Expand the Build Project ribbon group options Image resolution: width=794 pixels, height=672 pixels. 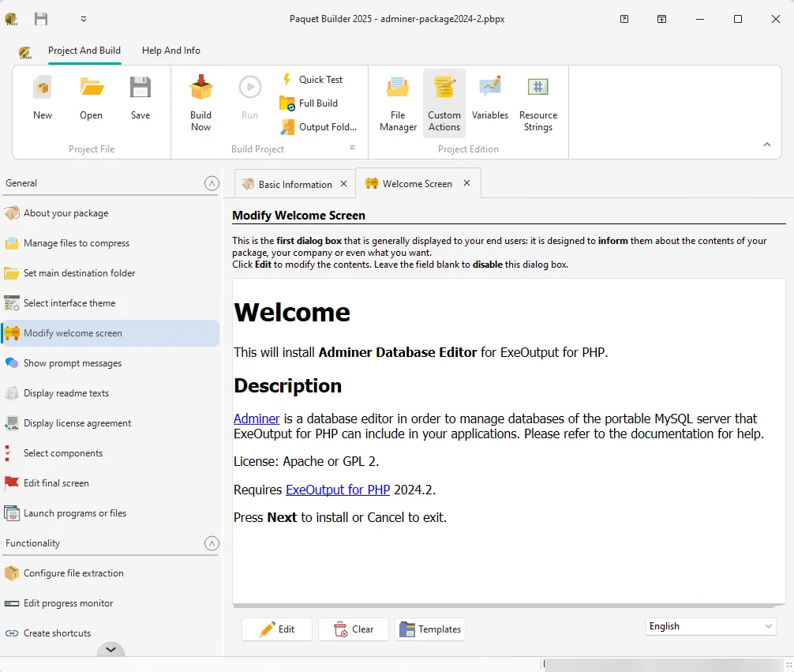352,148
